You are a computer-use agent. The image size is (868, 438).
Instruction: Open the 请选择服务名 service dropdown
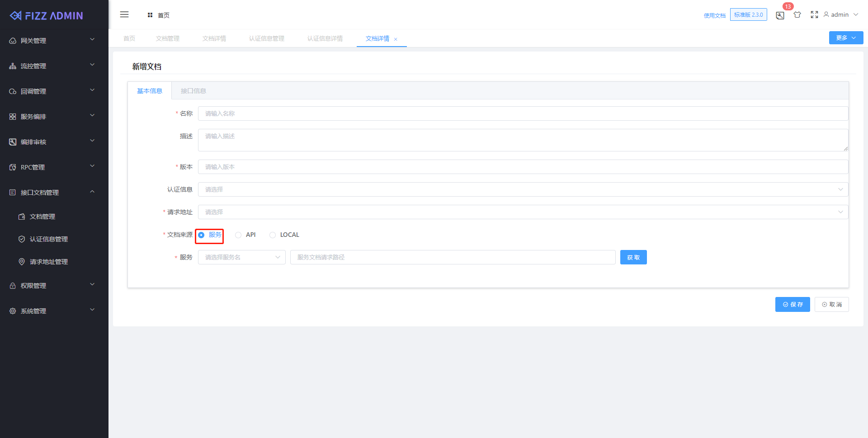point(241,257)
